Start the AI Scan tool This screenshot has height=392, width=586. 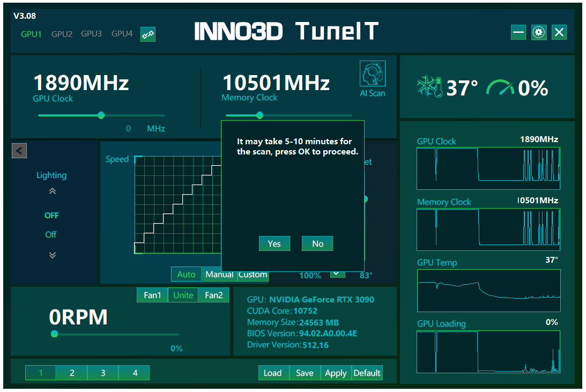click(x=373, y=79)
